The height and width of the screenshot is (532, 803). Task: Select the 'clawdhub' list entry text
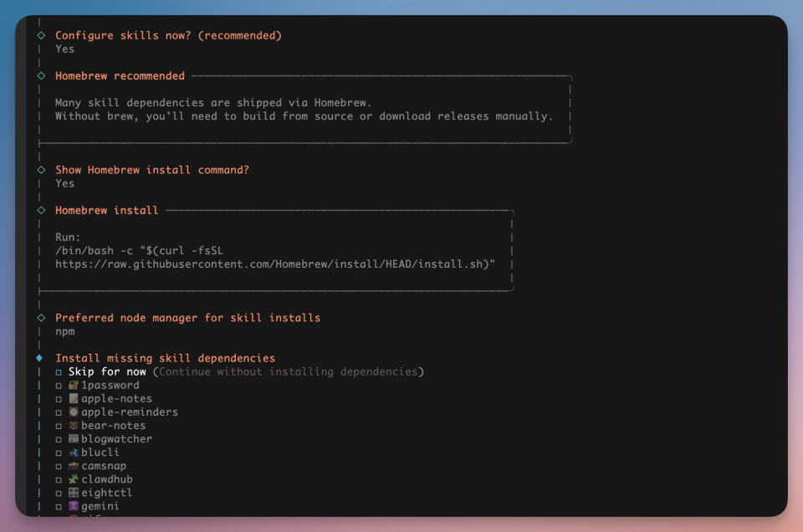tap(107, 479)
